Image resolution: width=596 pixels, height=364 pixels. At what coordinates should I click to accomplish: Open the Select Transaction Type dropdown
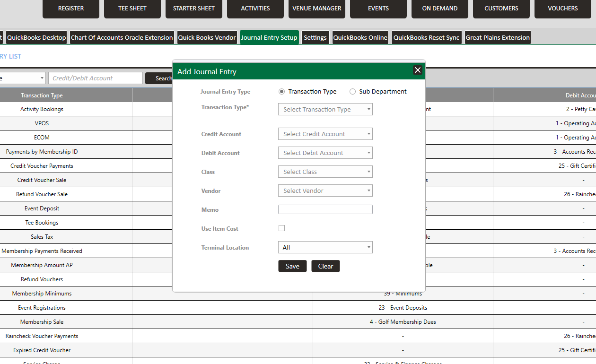[325, 110]
